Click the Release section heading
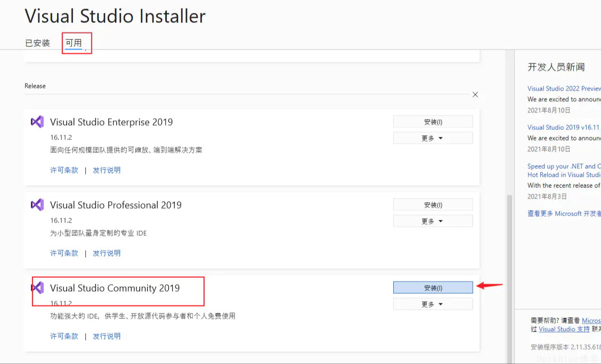Viewport: 601px width, 364px height. click(x=35, y=86)
